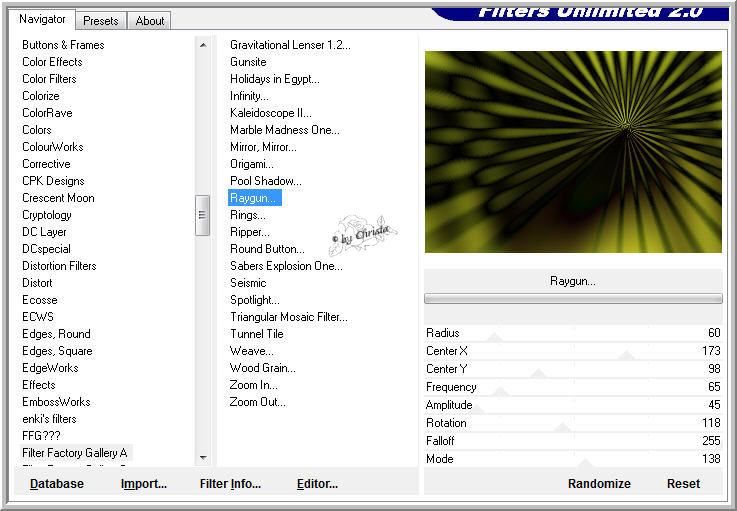Click the Reset button
This screenshot has width=737, height=511.
tap(683, 484)
